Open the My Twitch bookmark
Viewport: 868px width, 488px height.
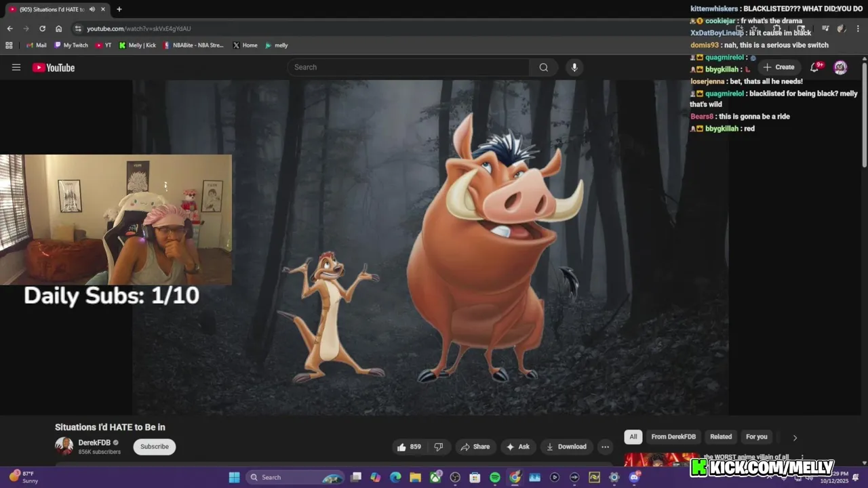pos(71,45)
